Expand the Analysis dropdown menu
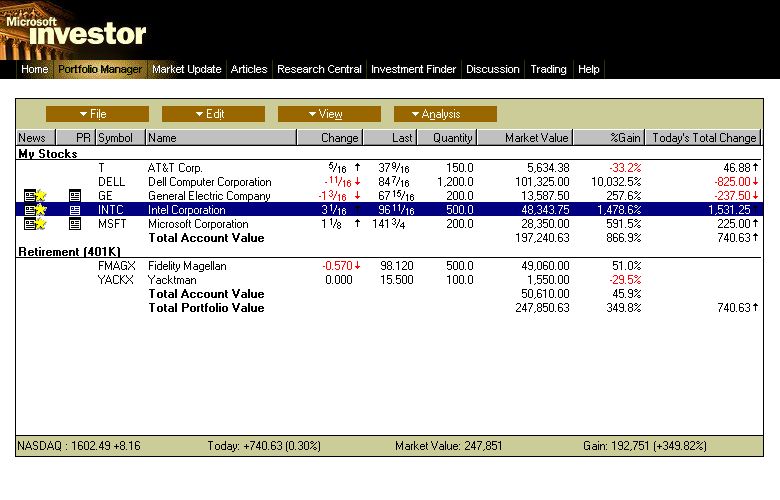 point(445,114)
